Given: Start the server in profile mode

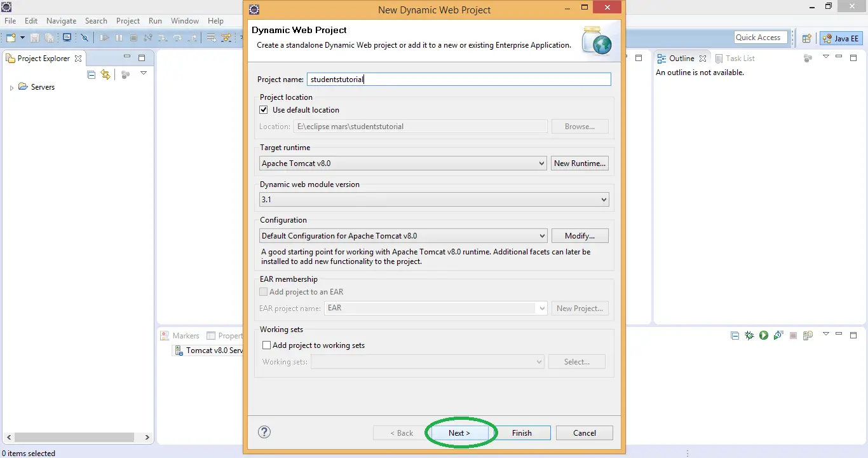Looking at the screenshot, I should 778,335.
